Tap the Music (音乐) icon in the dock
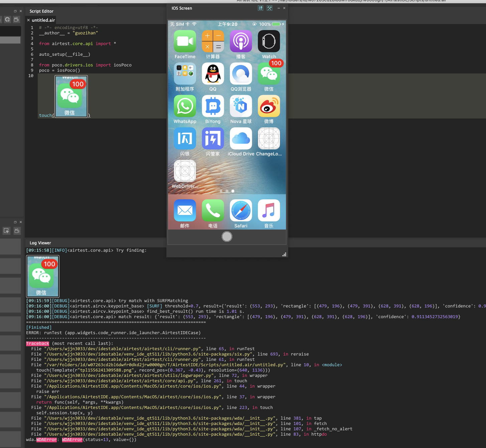The image size is (486, 448). [x=269, y=211]
